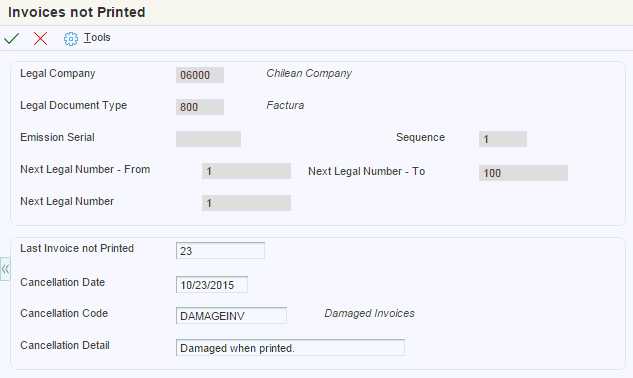The image size is (633, 378).
Task: Click the 'Legal Company' label
Action: [58, 74]
